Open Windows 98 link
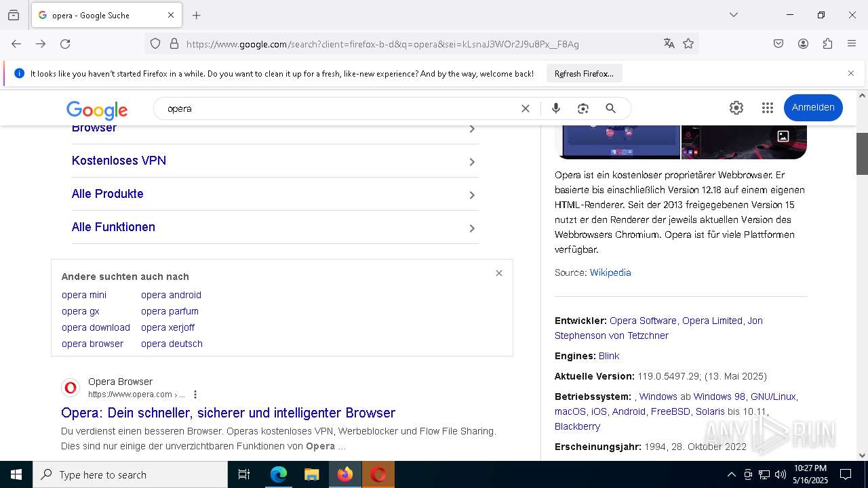 719,396
